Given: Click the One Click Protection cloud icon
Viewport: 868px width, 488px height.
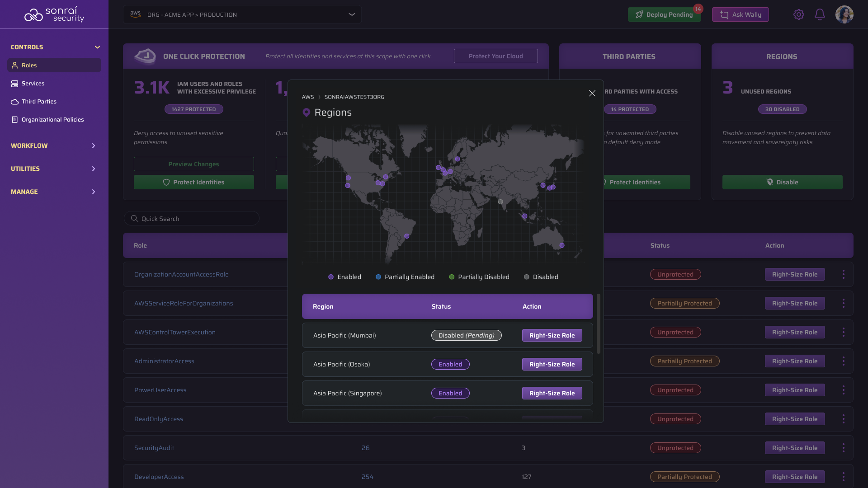Looking at the screenshot, I should [x=145, y=56].
